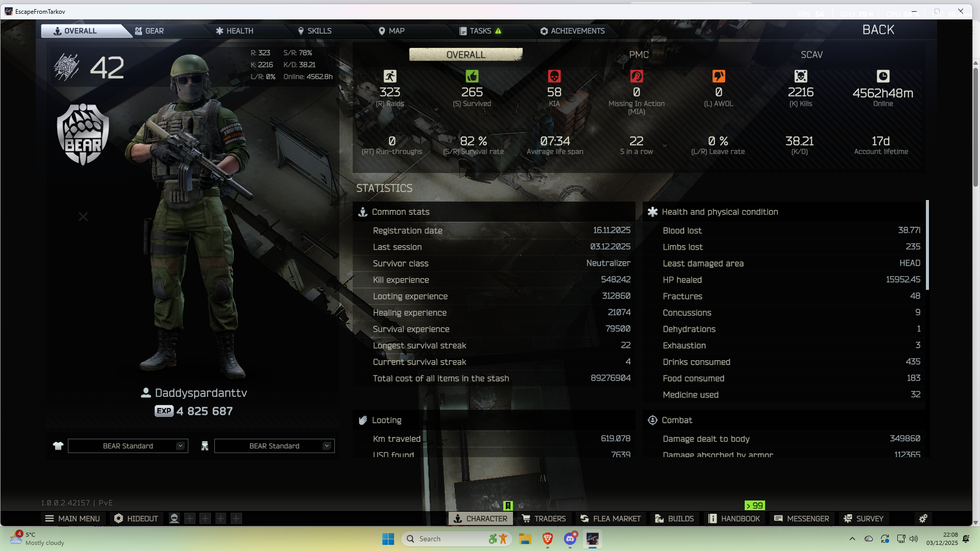Click the Survived green icon
Image resolution: width=980 pixels, height=551 pixels.
coord(472,77)
